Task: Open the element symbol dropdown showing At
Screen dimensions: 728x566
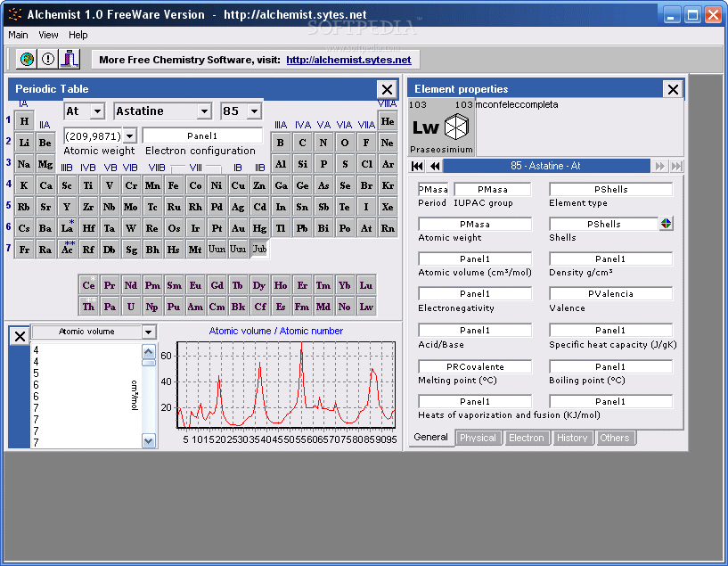Action: pyautogui.click(x=97, y=111)
